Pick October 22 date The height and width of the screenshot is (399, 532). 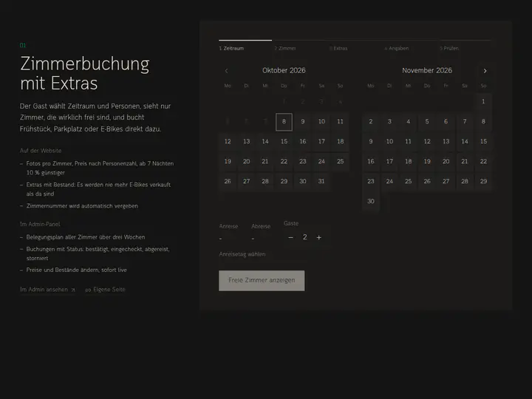284,162
